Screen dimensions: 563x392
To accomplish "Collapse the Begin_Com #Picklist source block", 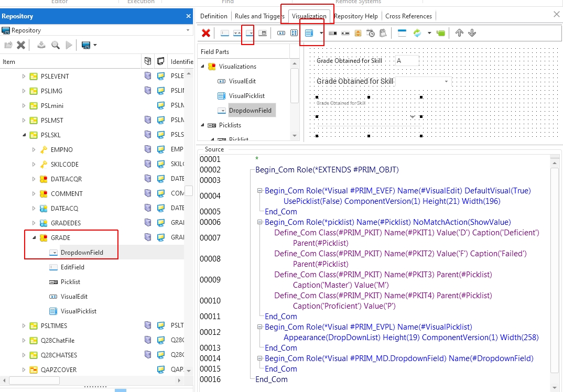I will pos(259,222).
